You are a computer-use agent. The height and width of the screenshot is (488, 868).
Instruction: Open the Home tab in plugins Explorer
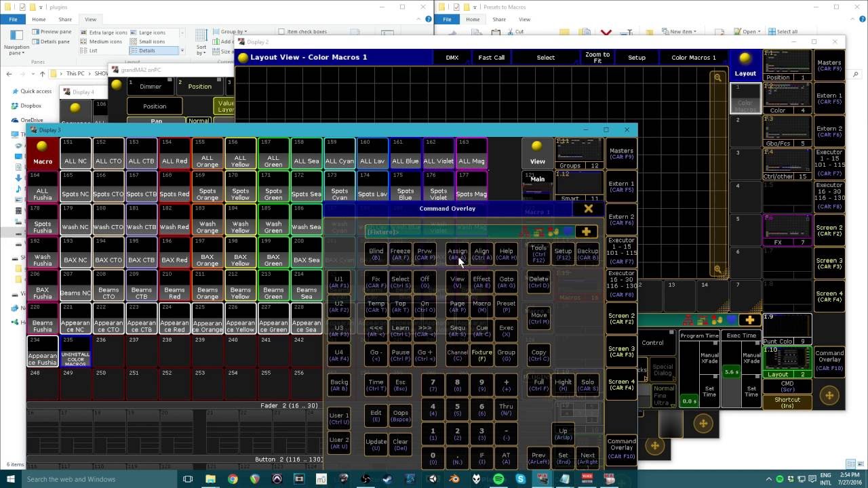point(39,19)
